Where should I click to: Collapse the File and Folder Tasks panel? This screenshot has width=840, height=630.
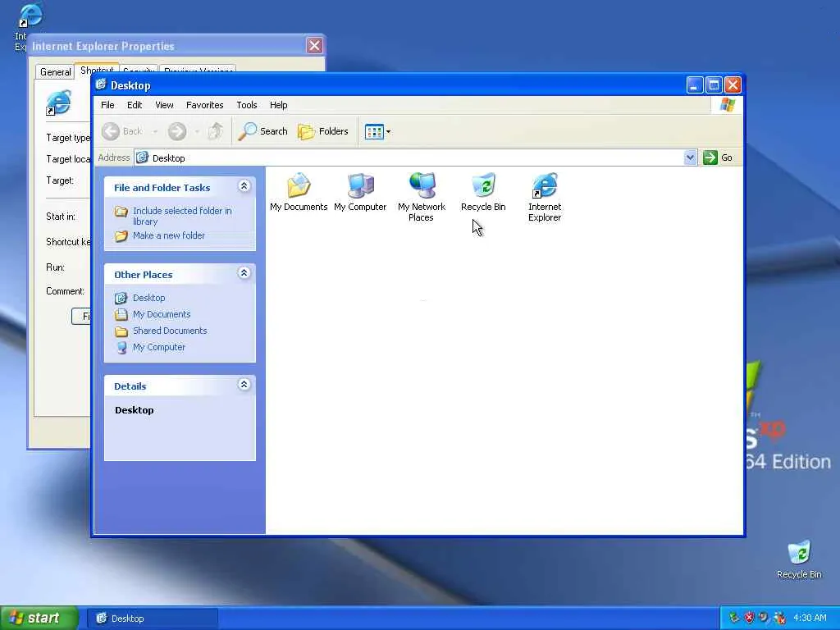coord(244,186)
